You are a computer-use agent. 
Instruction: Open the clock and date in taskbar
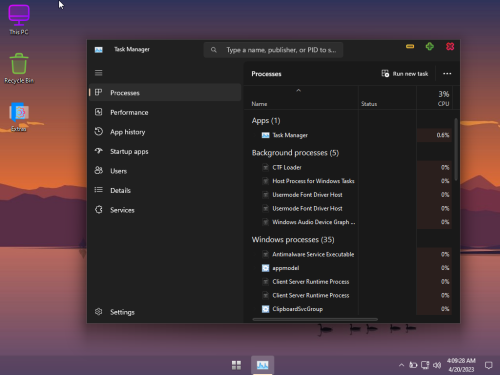[x=461, y=365]
